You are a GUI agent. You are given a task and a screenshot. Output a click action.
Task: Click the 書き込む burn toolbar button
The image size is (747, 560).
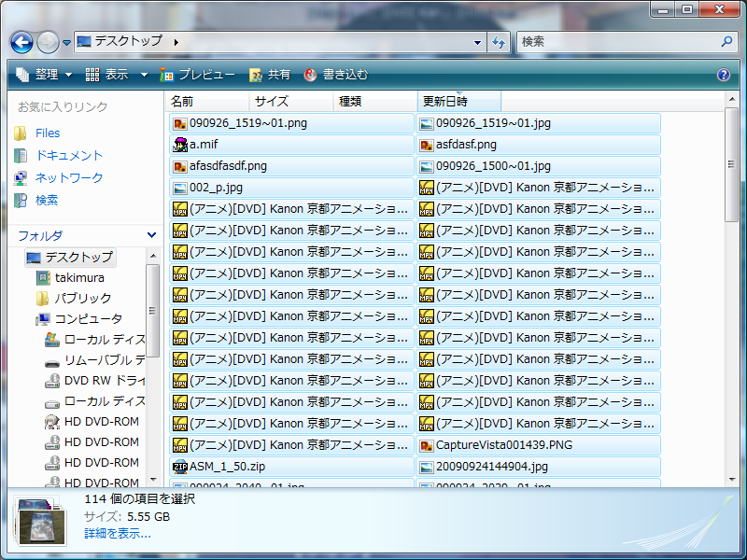coord(336,75)
